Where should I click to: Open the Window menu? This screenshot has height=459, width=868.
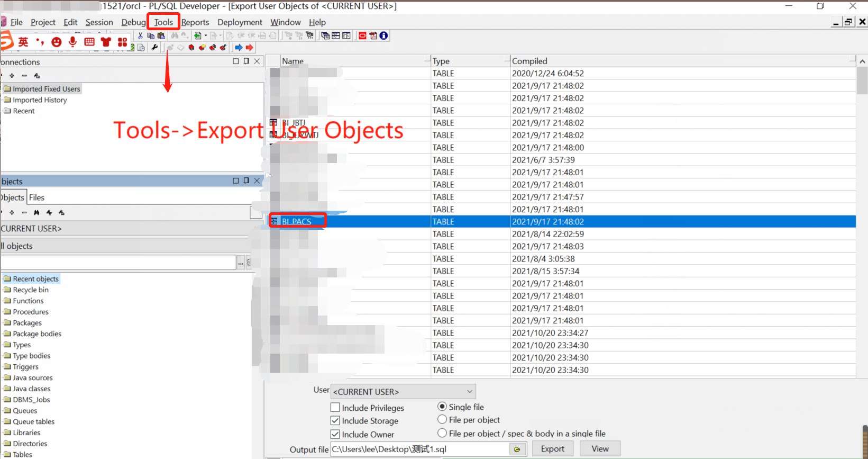pos(285,22)
